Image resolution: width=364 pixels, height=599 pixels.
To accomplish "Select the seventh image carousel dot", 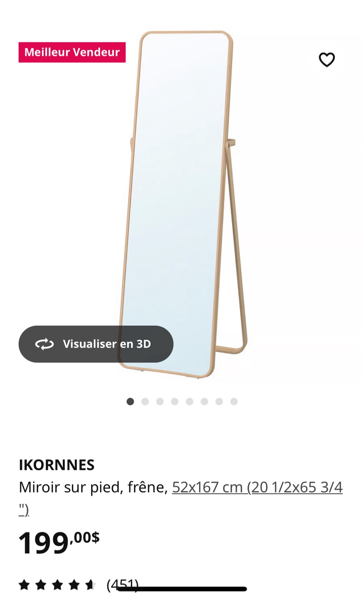I will (x=219, y=401).
